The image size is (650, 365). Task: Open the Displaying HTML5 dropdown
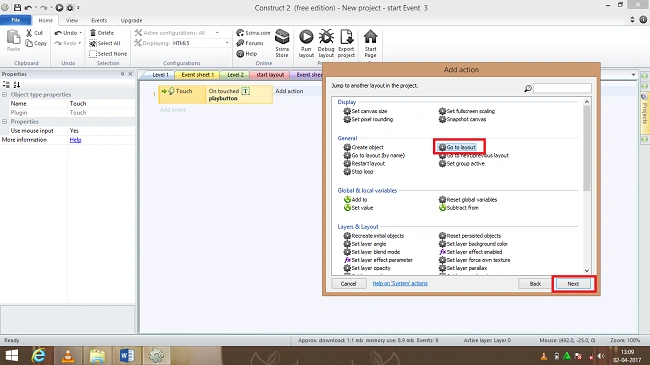coord(227,43)
